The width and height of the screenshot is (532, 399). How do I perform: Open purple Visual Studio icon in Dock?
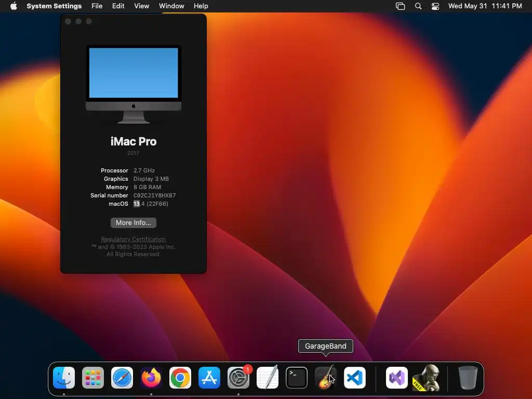396,378
